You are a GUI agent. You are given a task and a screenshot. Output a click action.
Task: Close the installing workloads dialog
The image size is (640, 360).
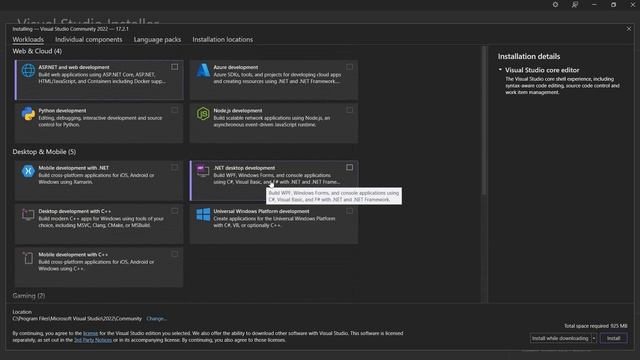point(629,29)
